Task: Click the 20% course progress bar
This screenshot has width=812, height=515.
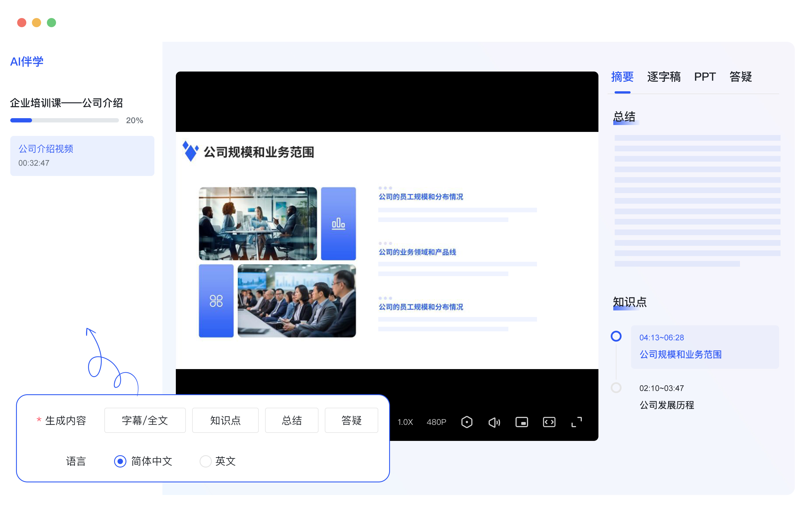Action: point(64,120)
